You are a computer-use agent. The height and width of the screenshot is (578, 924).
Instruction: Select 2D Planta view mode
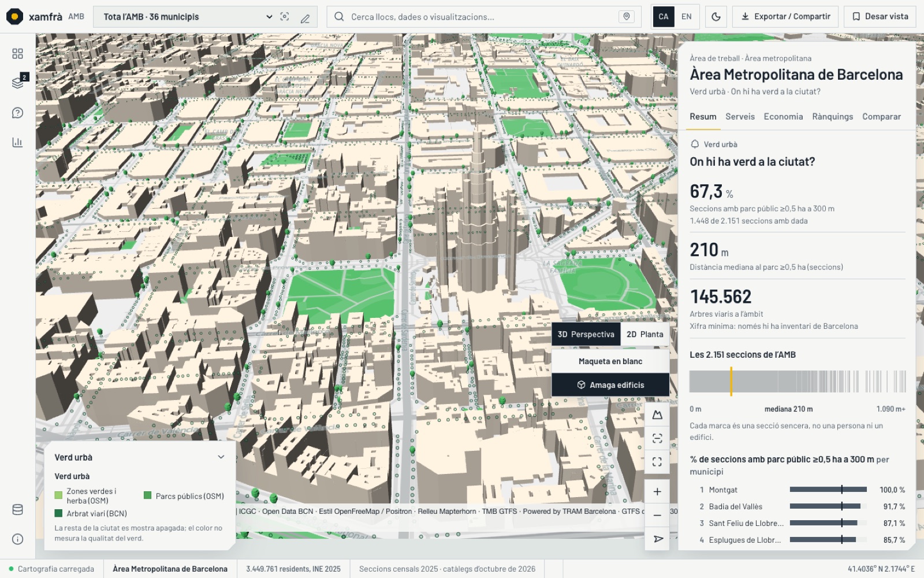tap(645, 334)
